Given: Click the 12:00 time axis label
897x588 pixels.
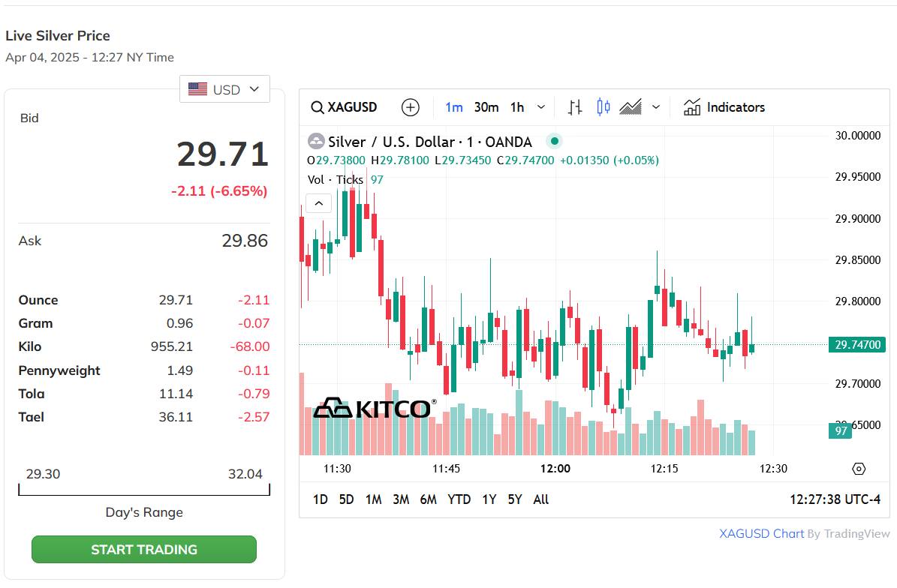Looking at the screenshot, I should coord(555,469).
